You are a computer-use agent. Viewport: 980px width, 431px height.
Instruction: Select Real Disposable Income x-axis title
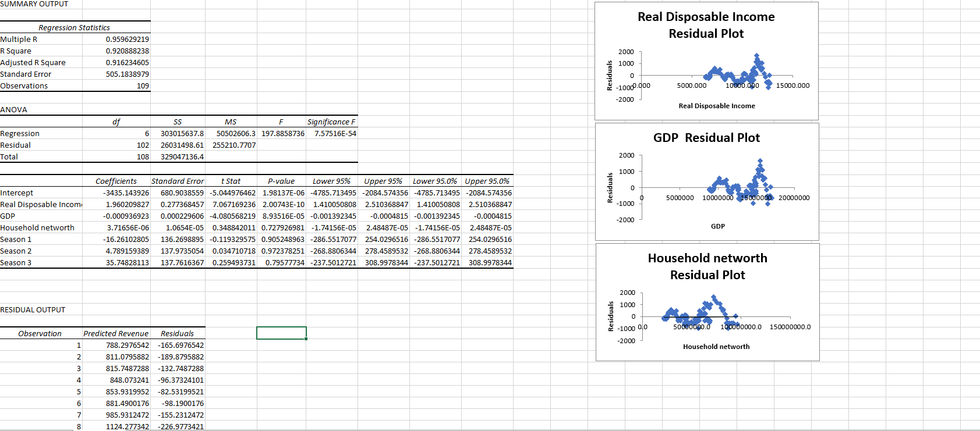click(717, 106)
